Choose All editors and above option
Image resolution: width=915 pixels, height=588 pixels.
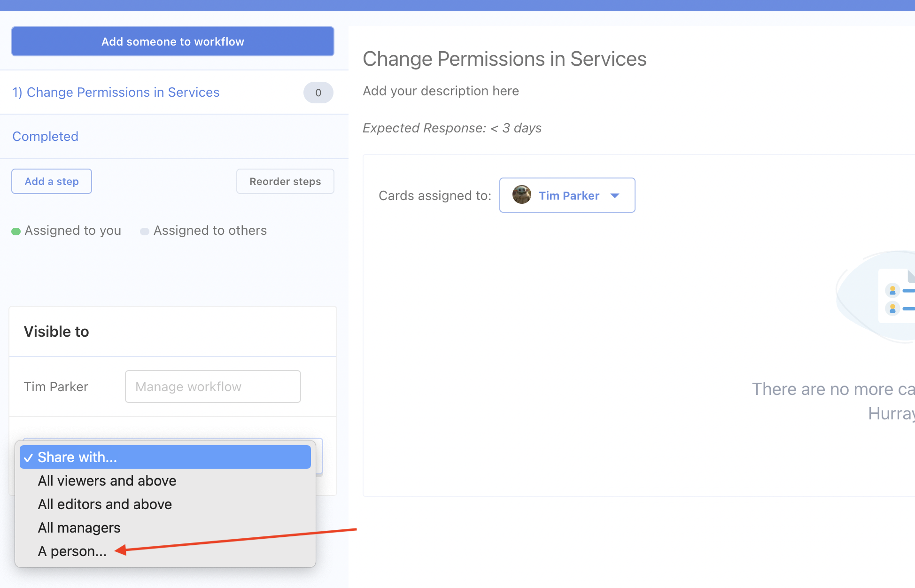point(104,504)
